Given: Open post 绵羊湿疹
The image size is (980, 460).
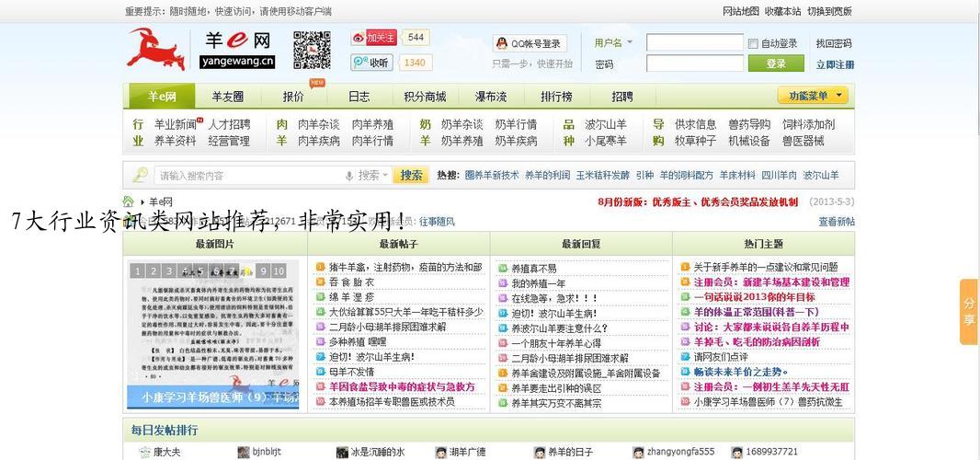Looking at the screenshot, I should click(352, 297).
